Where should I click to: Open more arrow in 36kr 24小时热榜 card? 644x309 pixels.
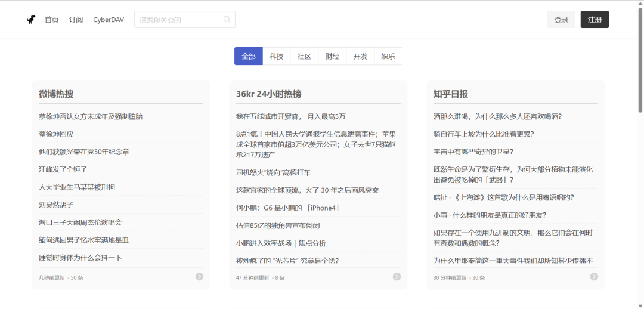pyautogui.click(x=397, y=277)
